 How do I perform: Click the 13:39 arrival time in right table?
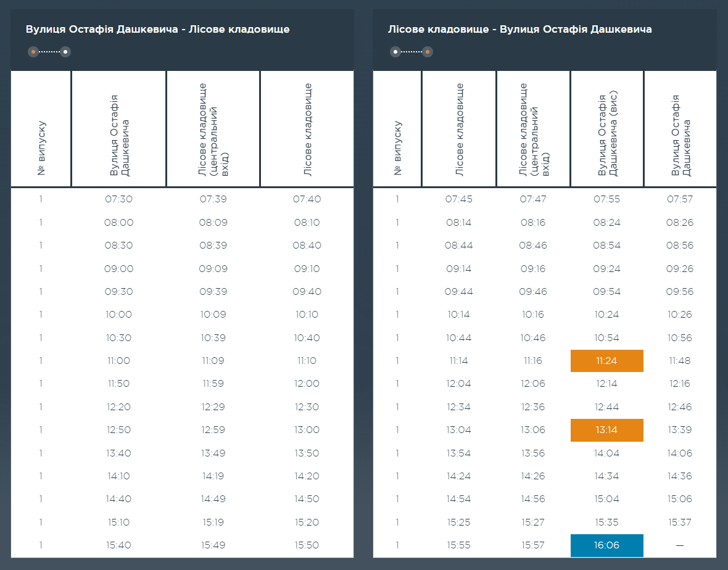[680, 430]
